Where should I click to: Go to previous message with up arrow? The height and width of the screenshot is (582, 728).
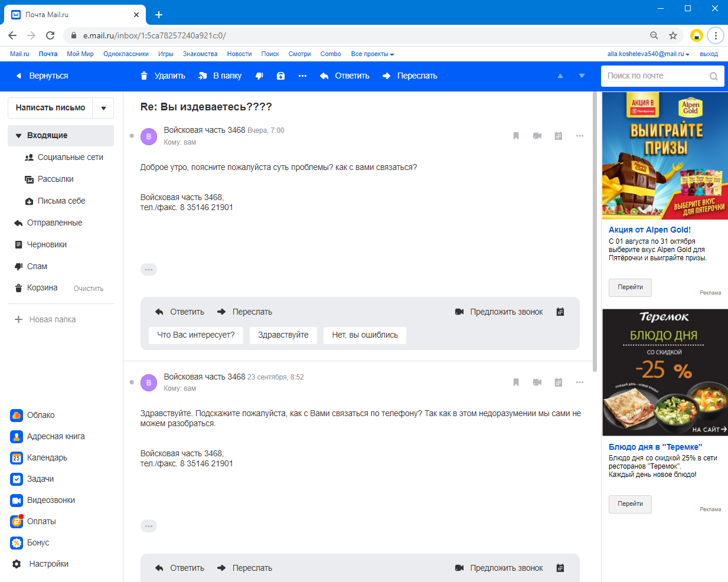click(560, 76)
